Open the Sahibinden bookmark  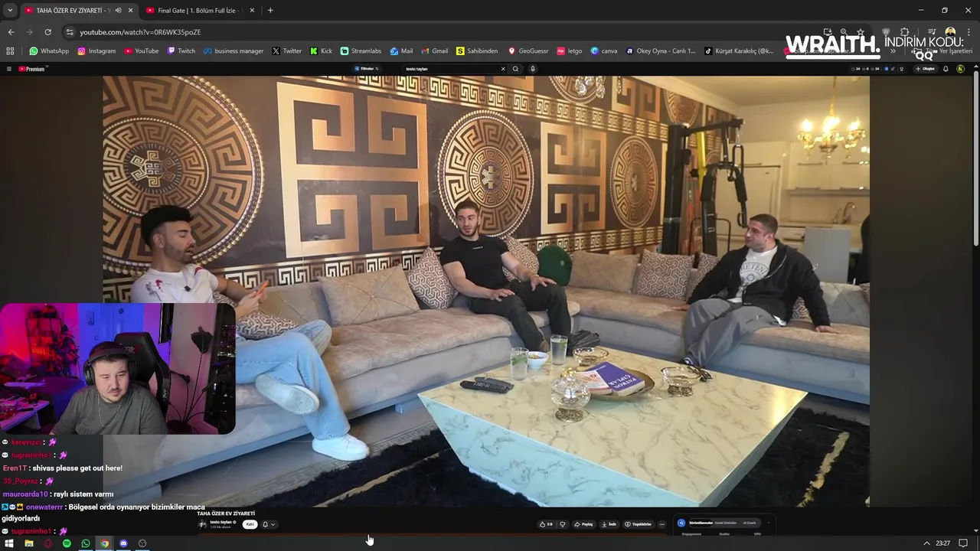[x=477, y=51]
